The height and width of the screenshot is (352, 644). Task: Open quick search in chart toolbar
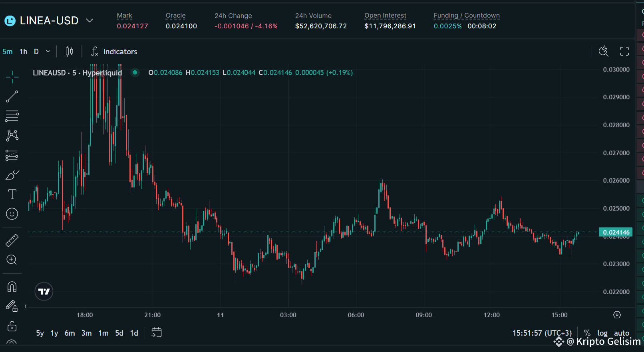point(603,51)
